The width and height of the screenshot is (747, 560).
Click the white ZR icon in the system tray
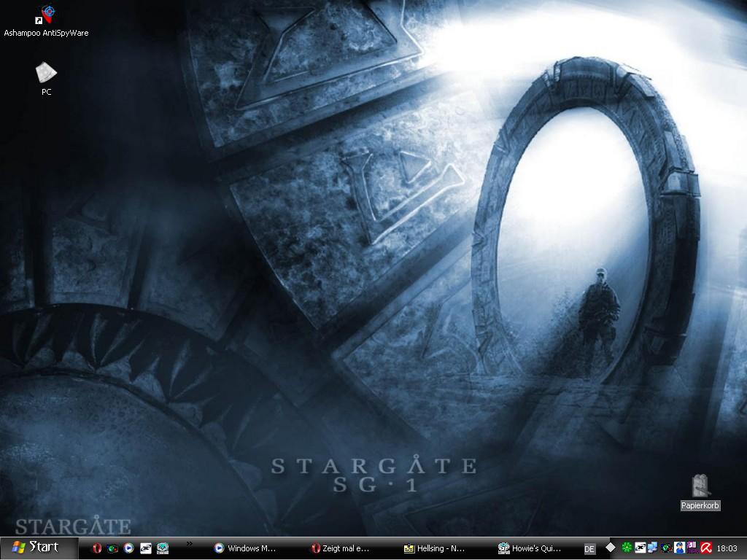[x=640, y=548]
